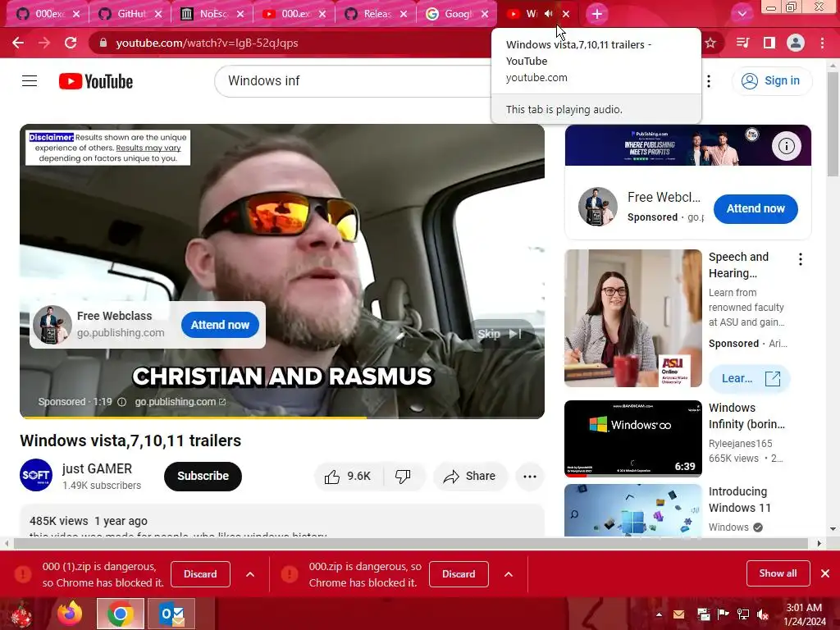The width and height of the screenshot is (840, 630).
Task: Open Speech and Hearing ad thumbnail
Action: (632, 318)
